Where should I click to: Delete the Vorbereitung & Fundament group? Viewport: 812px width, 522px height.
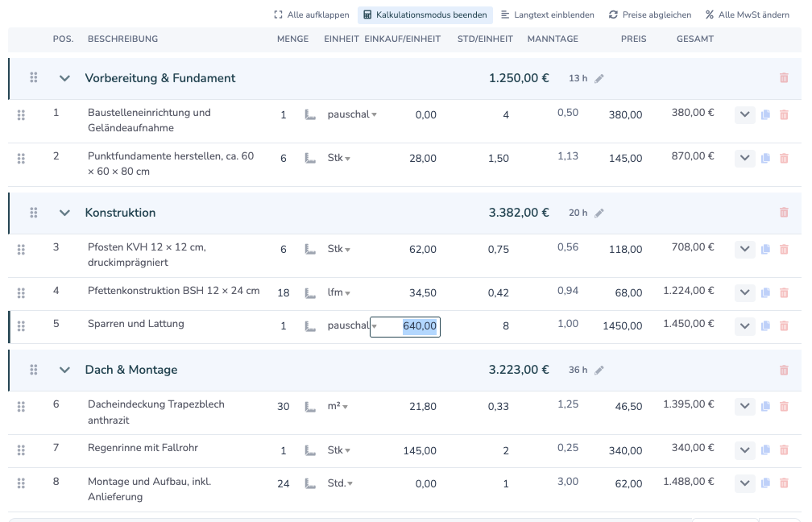[x=784, y=78]
